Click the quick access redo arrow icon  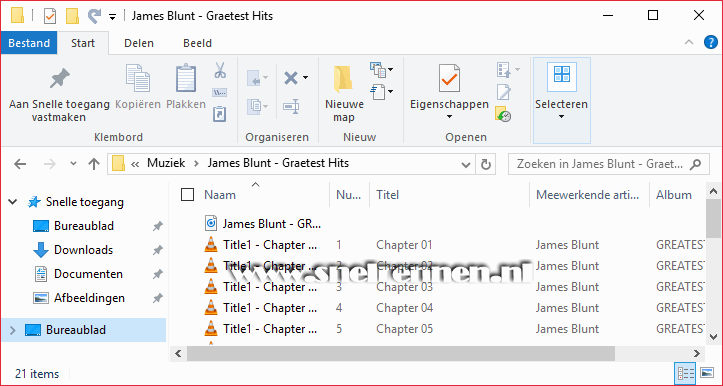95,17
